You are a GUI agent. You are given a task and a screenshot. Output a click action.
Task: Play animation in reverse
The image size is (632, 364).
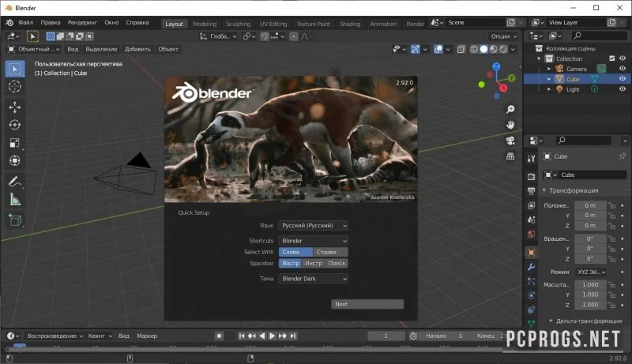[x=262, y=336]
